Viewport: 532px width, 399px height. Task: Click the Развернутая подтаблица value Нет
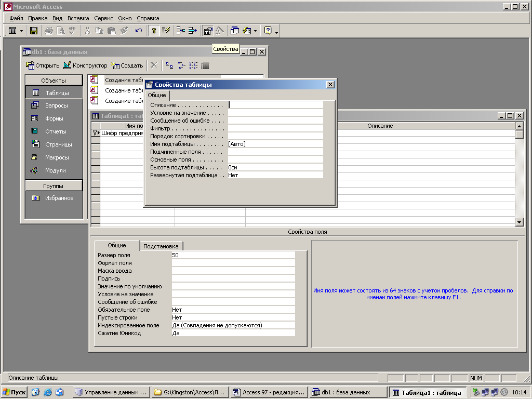[x=275, y=175]
